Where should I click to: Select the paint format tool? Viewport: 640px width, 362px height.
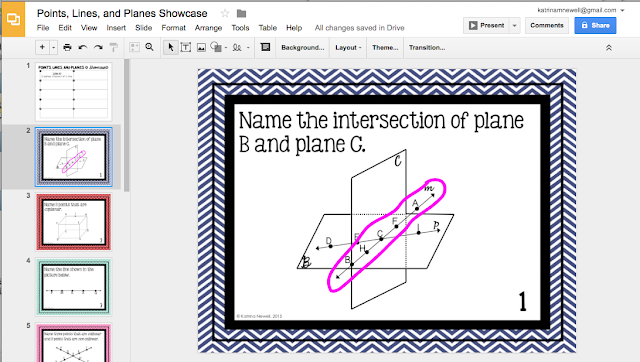click(113, 47)
